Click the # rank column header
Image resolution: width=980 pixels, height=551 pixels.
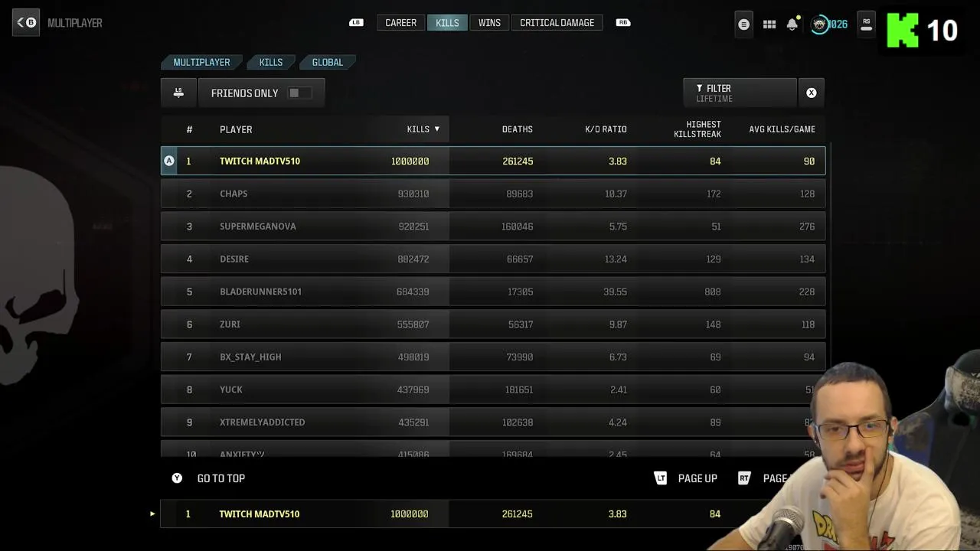pyautogui.click(x=189, y=129)
